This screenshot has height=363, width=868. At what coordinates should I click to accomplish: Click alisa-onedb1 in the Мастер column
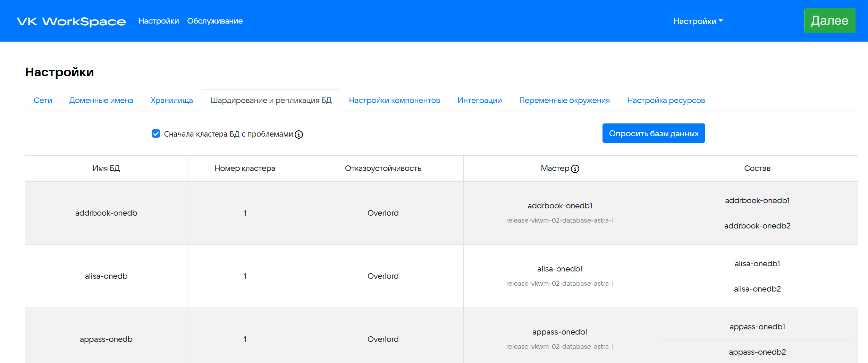click(x=560, y=269)
